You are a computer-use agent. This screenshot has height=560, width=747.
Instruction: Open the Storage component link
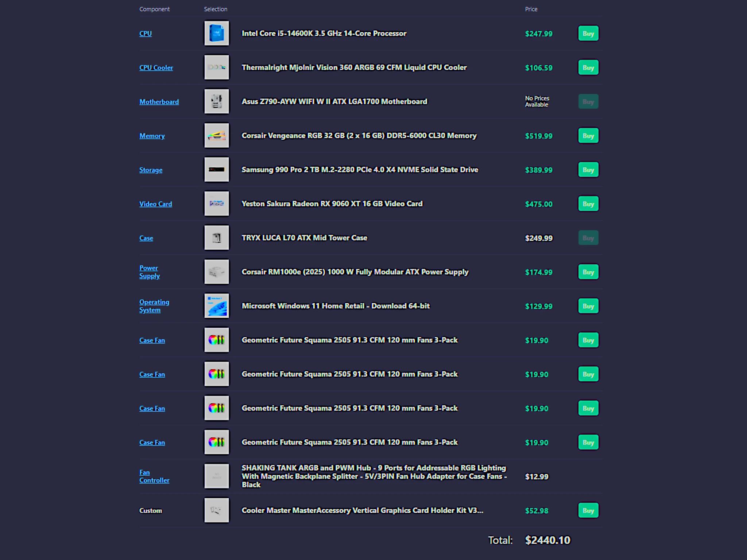coord(151,170)
